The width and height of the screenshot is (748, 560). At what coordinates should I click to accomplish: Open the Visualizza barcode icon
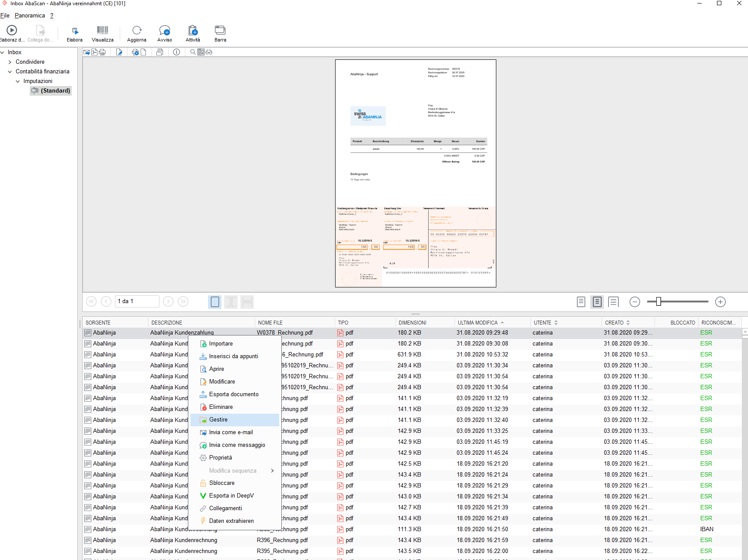coord(103,30)
